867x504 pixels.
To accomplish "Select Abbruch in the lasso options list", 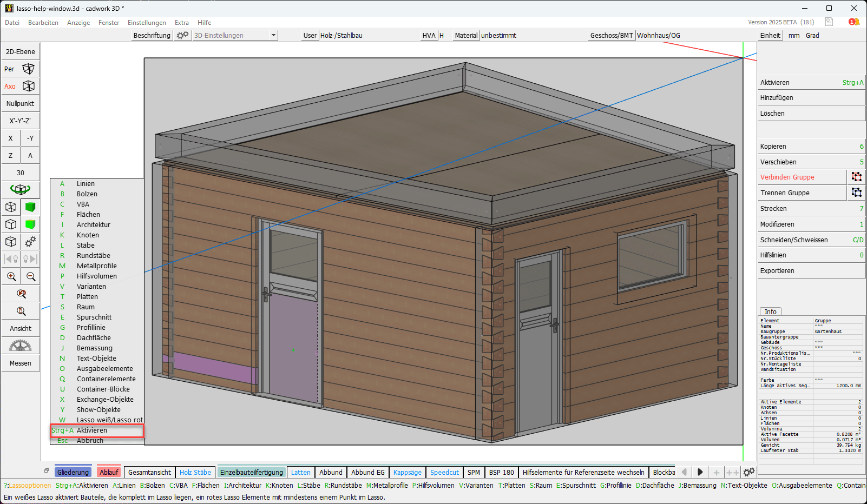I will (97, 441).
